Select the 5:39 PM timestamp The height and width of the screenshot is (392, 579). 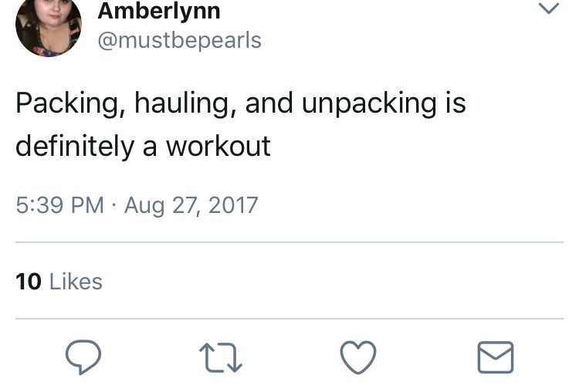coord(59,205)
